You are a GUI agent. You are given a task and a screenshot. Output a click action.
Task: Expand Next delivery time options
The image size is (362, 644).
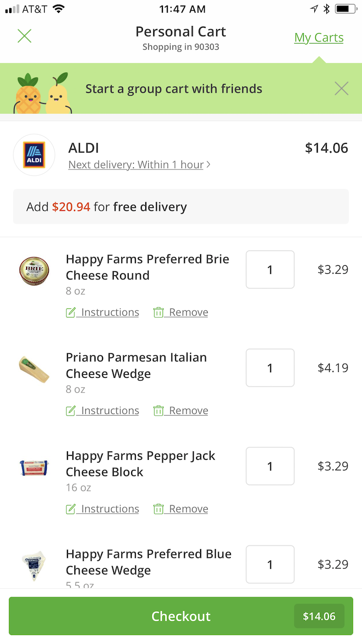tap(139, 165)
